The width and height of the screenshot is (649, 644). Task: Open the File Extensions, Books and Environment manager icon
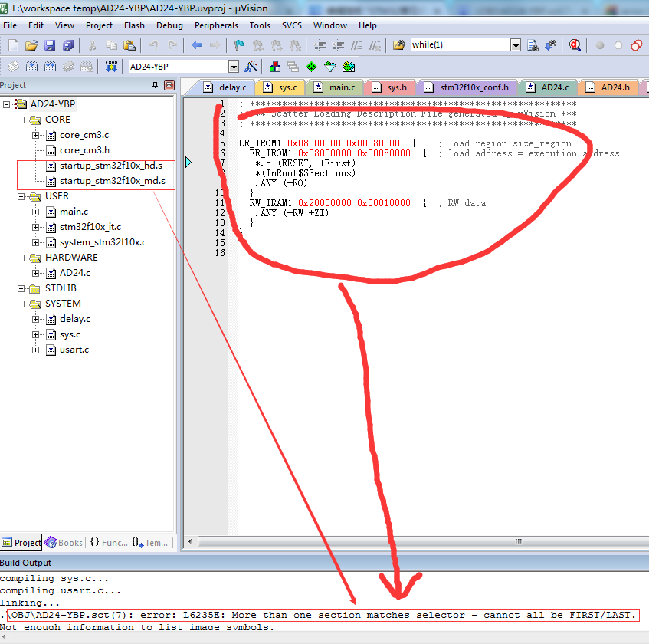tap(275, 66)
